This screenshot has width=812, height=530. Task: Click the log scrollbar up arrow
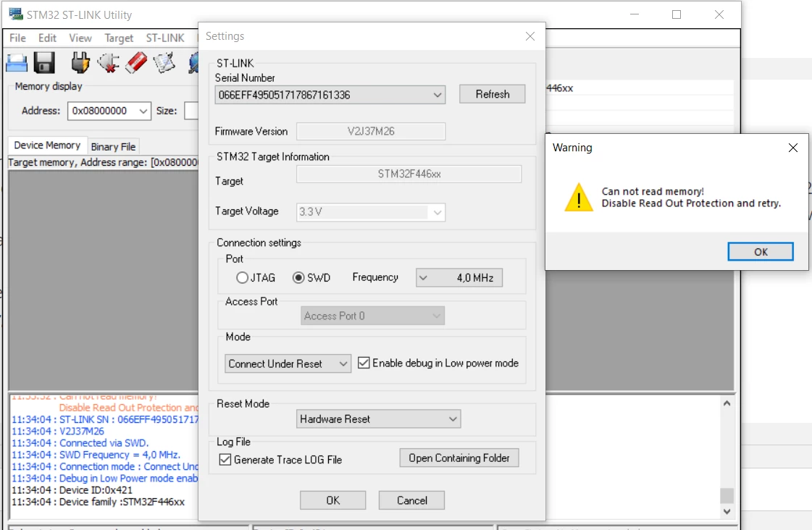[x=727, y=403]
